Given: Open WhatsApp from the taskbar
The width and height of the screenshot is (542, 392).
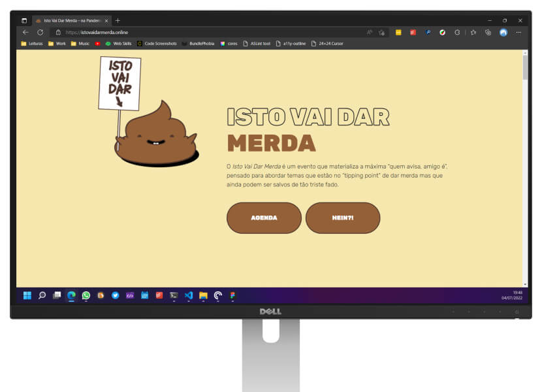Looking at the screenshot, I should (x=86, y=295).
